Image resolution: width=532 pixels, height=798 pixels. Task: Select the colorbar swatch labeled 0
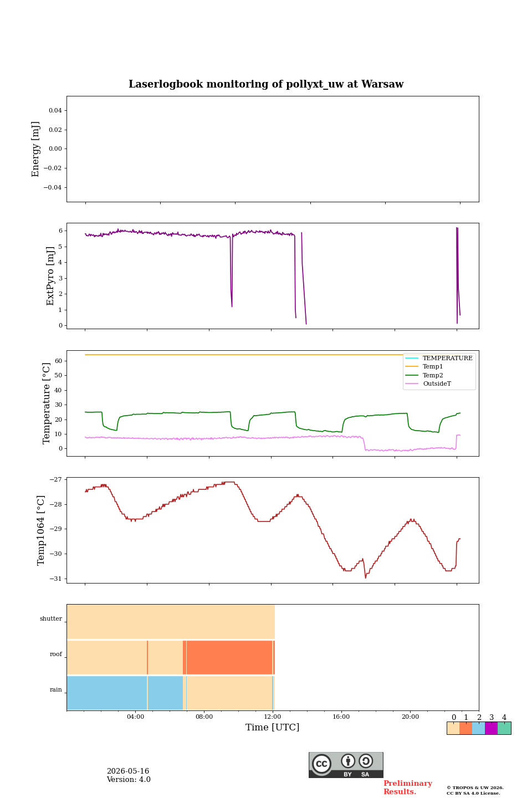453,728
